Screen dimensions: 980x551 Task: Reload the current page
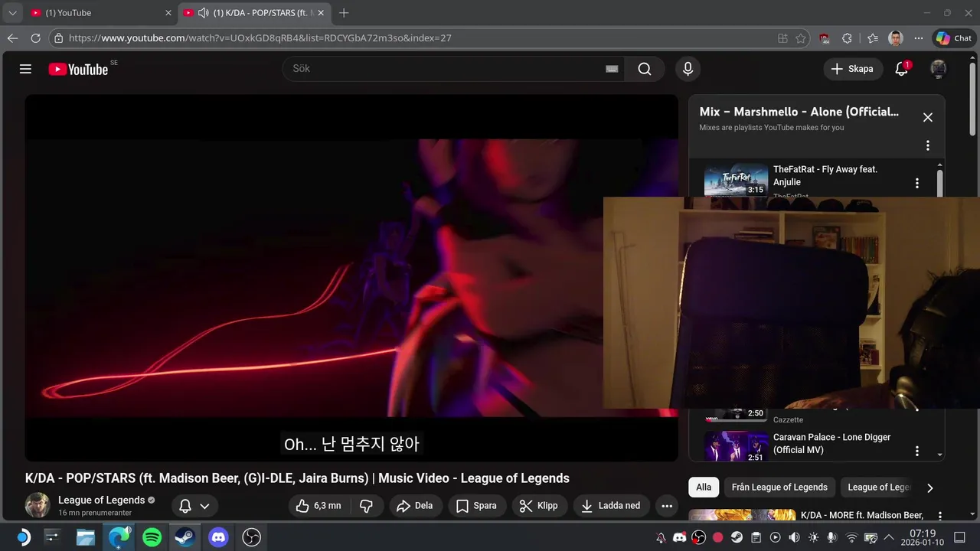click(x=35, y=38)
